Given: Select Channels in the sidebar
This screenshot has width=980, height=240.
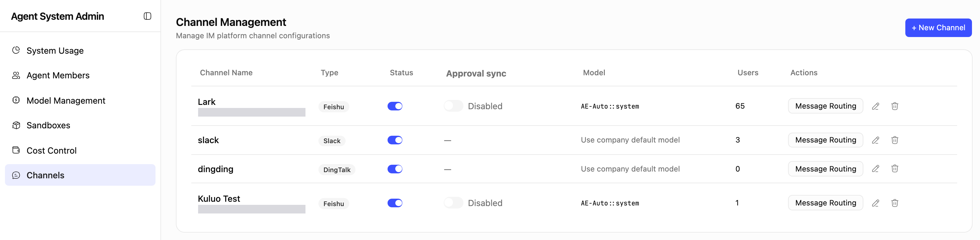Looking at the screenshot, I should tap(80, 175).
